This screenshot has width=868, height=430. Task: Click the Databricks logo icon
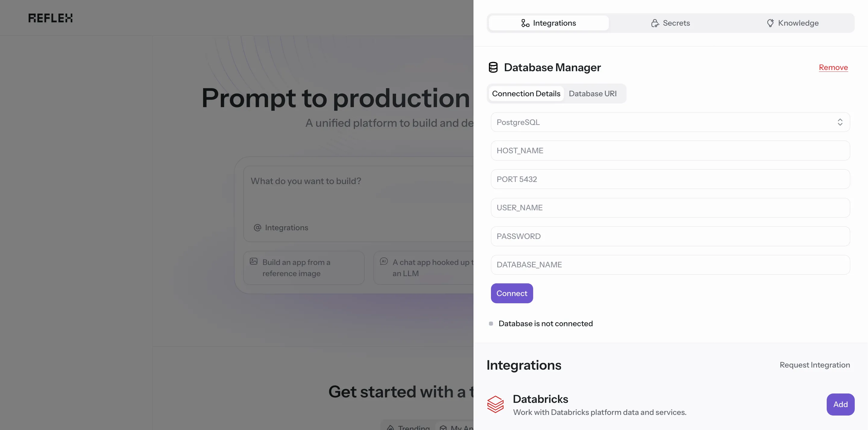(495, 404)
